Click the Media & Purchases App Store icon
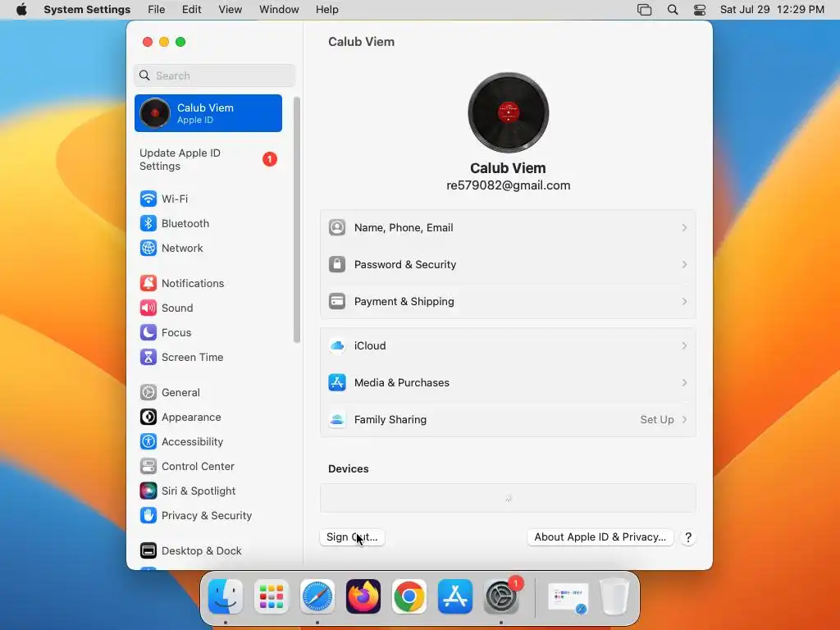Screen dimensions: 840x630 pyautogui.click(x=337, y=383)
